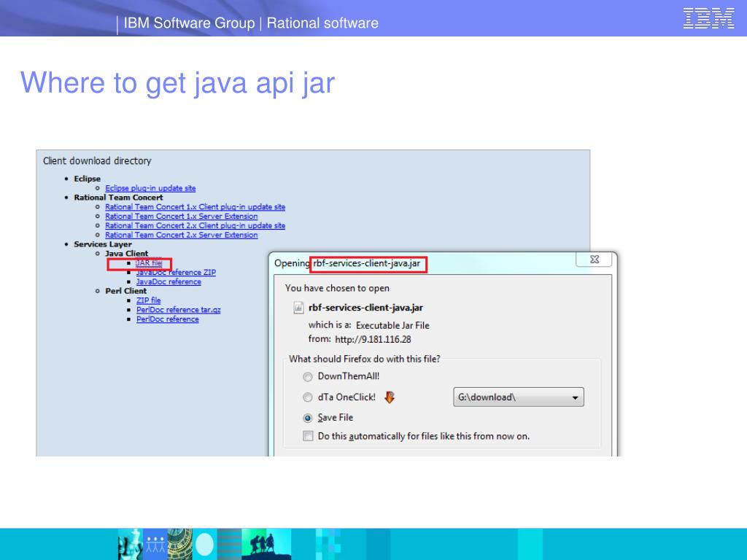Screen dimensions: 747x560
Task: Open the PerlDoc reference tar.gz link
Action: tap(178, 310)
